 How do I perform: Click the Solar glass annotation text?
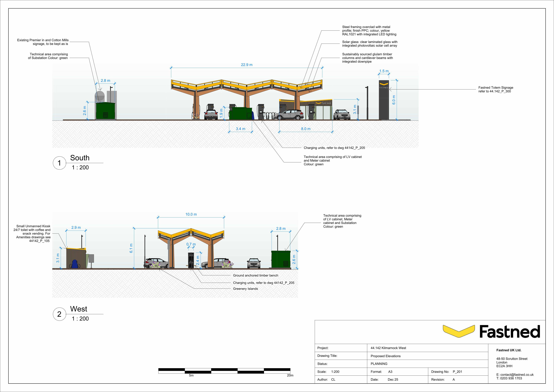(x=370, y=44)
